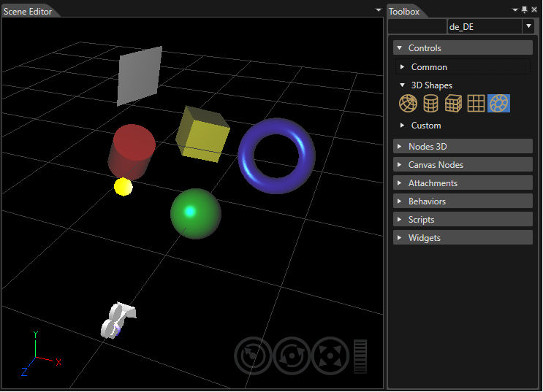The width and height of the screenshot is (543, 392).
Task: Click the XYZ axis orientation gizmo
Action: click(41, 353)
